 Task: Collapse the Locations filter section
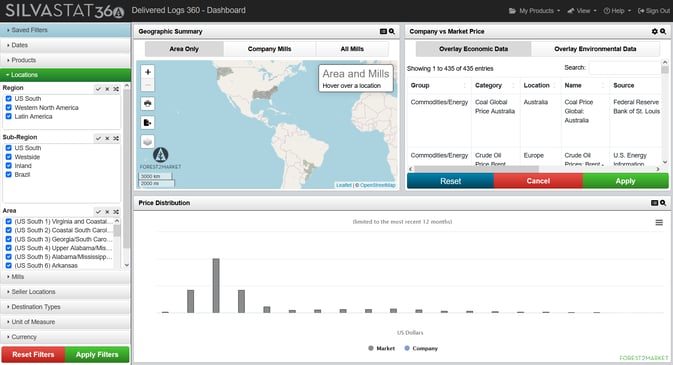[x=65, y=75]
